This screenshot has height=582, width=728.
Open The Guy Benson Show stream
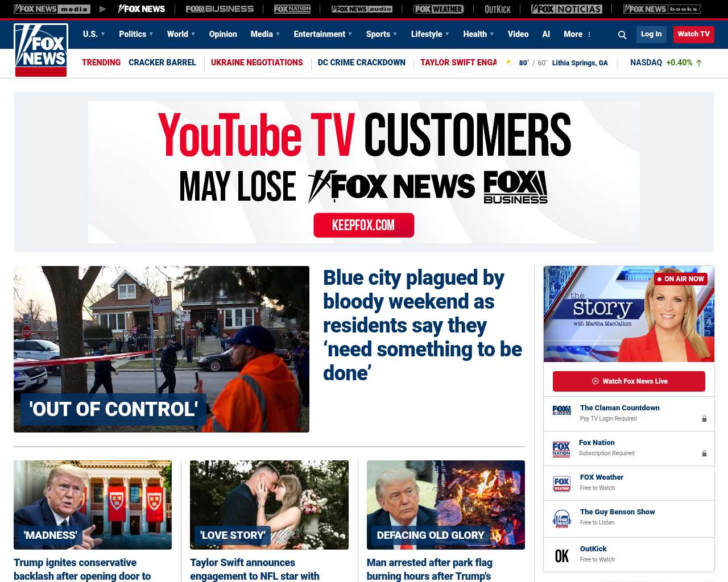pyautogui.click(x=617, y=512)
